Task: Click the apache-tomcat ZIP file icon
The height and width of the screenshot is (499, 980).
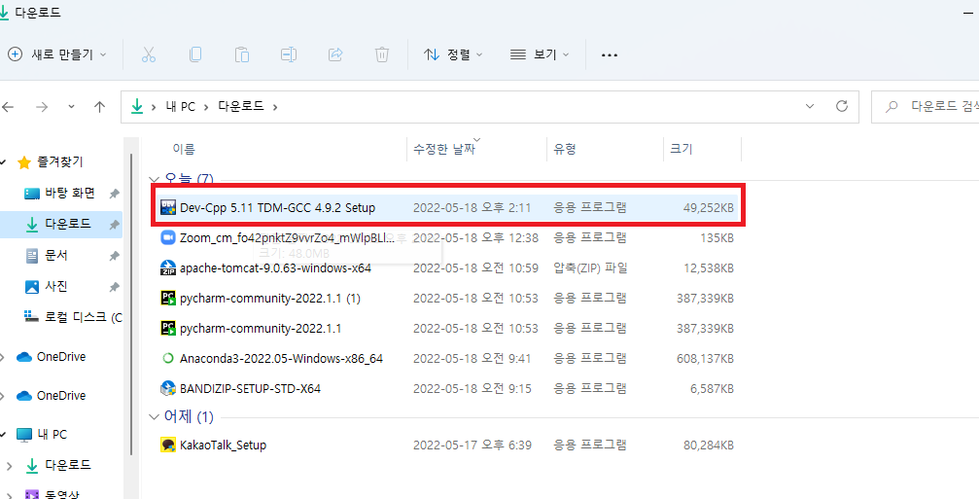Action: 167,267
